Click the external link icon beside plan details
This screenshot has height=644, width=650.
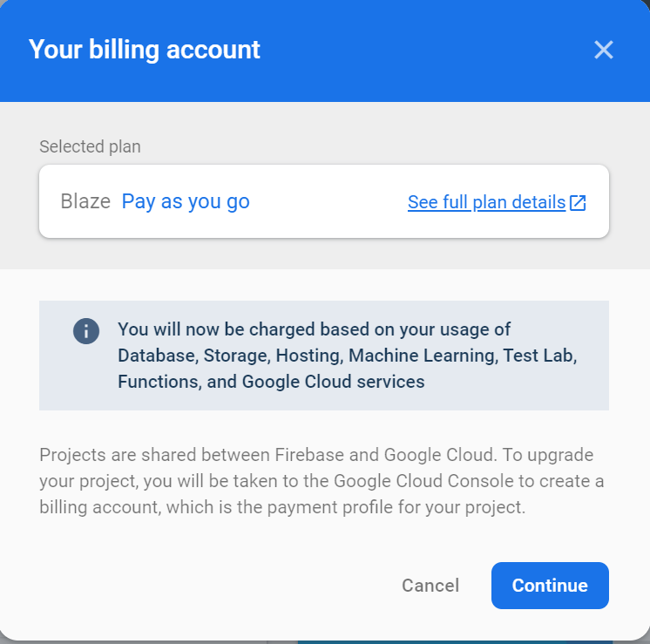coord(578,203)
